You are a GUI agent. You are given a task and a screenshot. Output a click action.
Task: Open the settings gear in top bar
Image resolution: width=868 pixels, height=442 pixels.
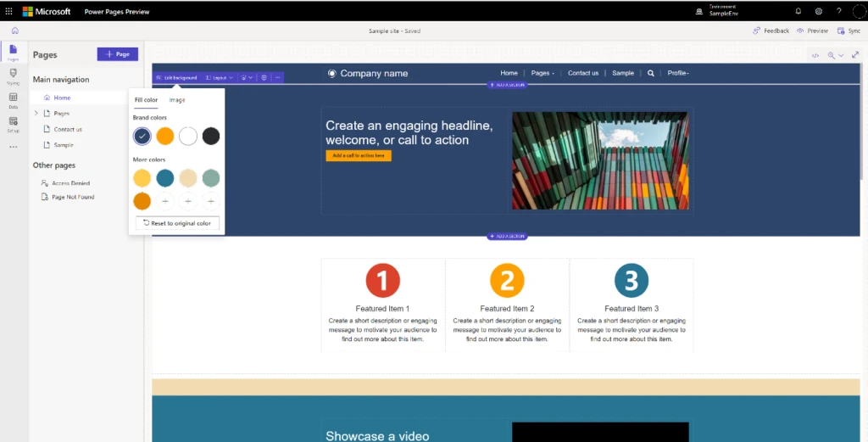[819, 11]
